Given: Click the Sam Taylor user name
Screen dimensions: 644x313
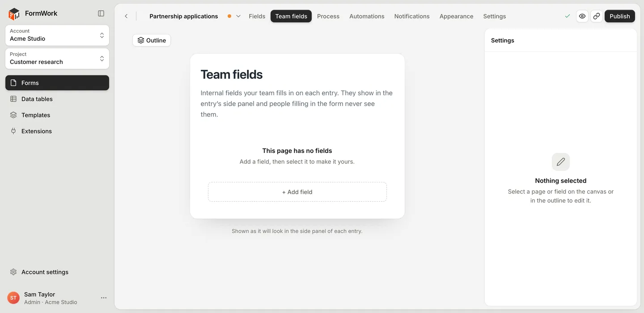Looking at the screenshot, I should pyautogui.click(x=40, y=294).
